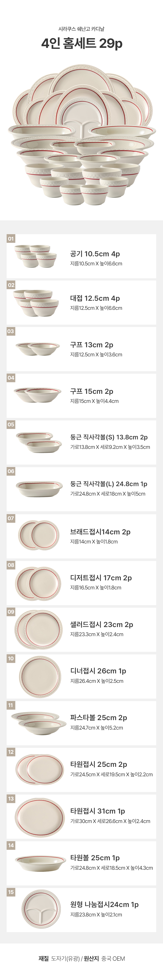The image size is (163, 980).
Task: Click the 타원접시 31cm 1p oval plate image
Action: tap(40, 816)
